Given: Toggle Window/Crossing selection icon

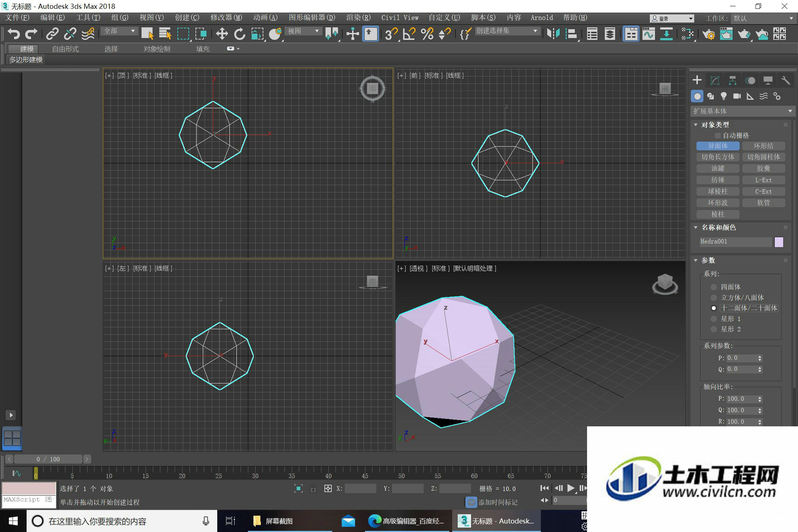Looking at the screenshot, I should 201,34.
